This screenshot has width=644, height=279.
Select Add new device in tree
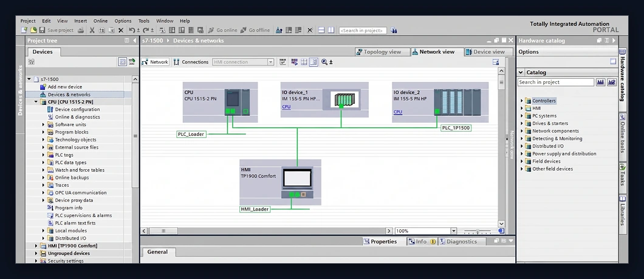pos(65,87)
